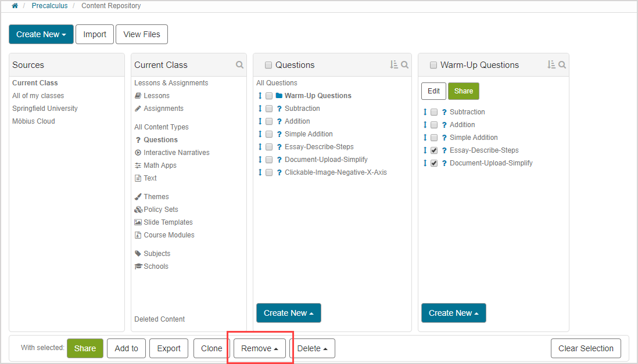Expand the Remove dropdown menu

[259, 348]
